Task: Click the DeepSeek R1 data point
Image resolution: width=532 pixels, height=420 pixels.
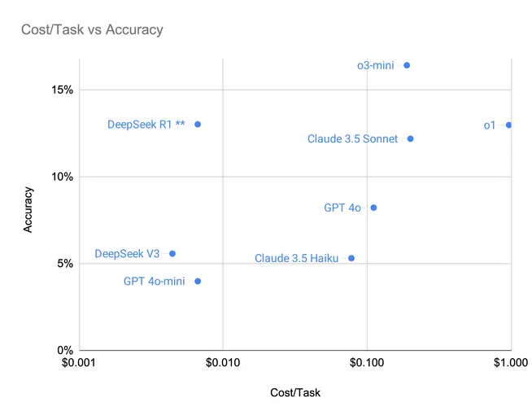Action: point(198,125)
